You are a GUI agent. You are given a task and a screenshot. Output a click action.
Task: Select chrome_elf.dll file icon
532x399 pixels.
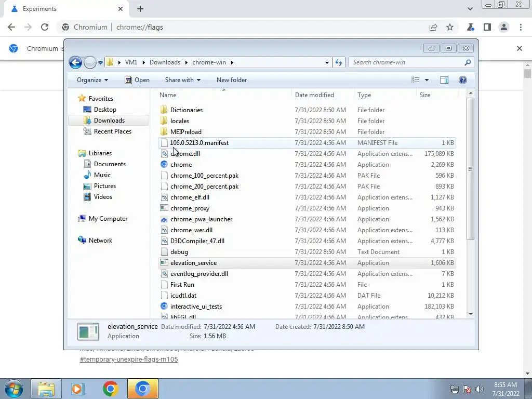pos(164,197)
